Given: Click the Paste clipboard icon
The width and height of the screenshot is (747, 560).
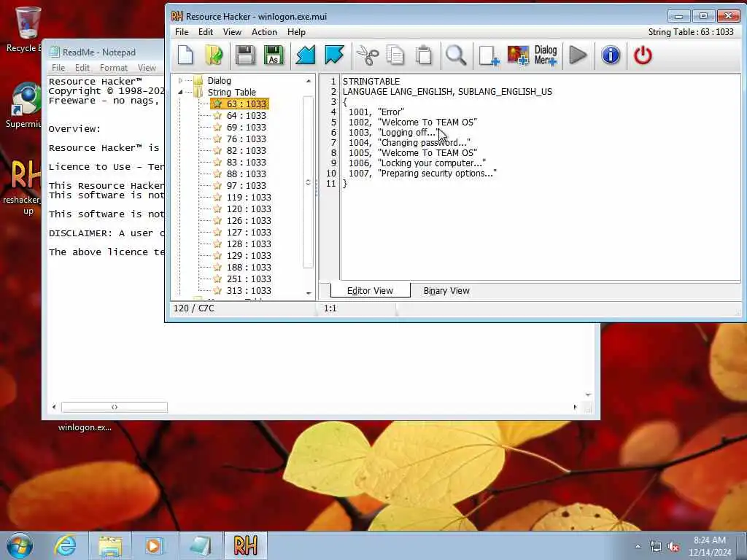Looking at the screenshot, I should [424, 55].
